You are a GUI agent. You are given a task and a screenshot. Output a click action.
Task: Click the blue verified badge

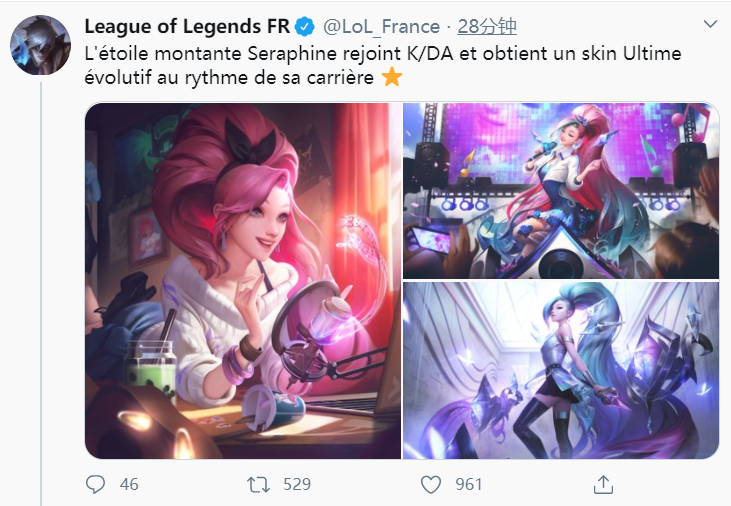[305, 27]
